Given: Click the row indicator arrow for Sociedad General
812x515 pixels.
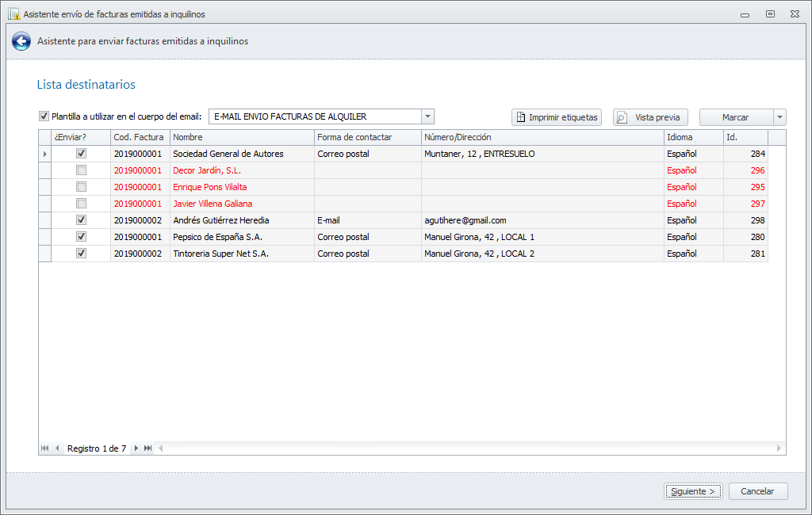Looking at the screenshot, I should click(45, 154).
